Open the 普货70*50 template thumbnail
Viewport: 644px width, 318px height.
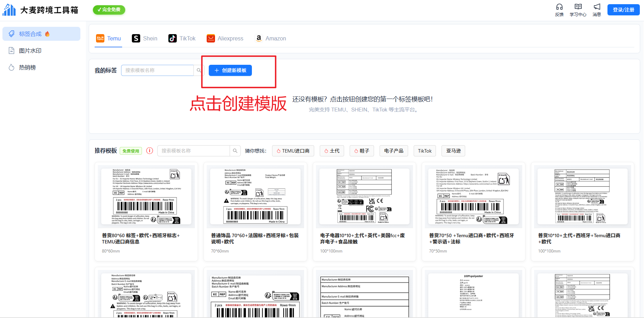(474, 196)
